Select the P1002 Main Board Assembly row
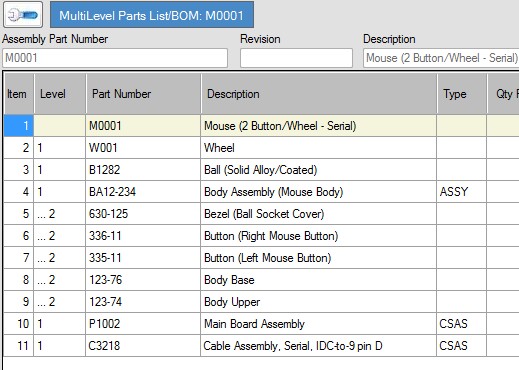519x370 pixels. (261, 324)
